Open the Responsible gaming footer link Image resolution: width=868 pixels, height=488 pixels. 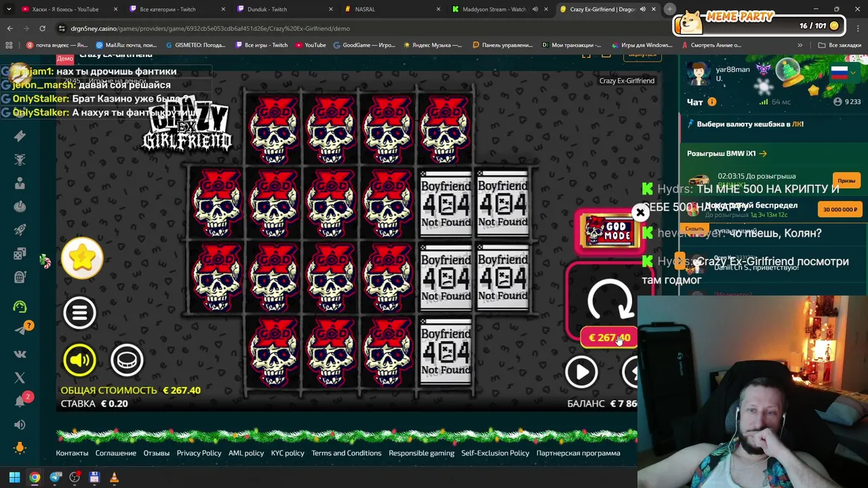click(x=421, y=453)
